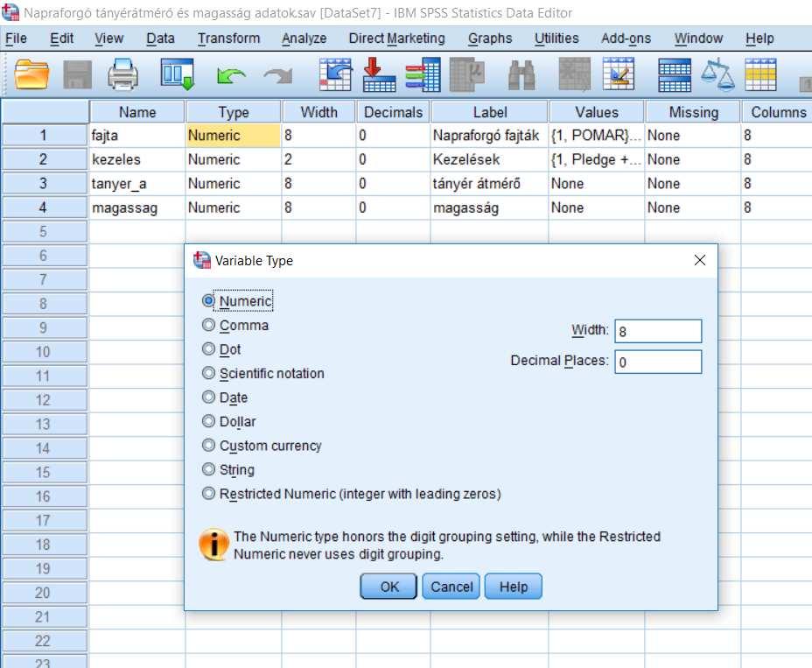Open the Transform menu

(x=229, y=39)
